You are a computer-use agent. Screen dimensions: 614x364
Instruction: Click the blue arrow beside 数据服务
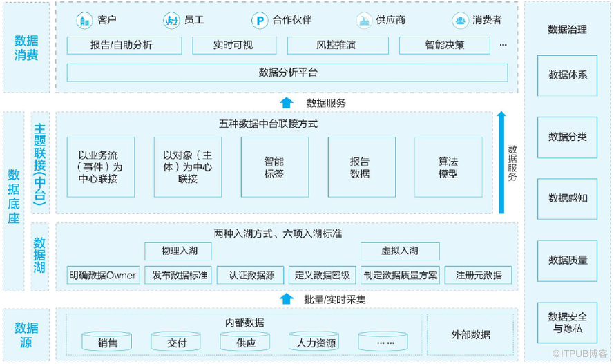287,103
